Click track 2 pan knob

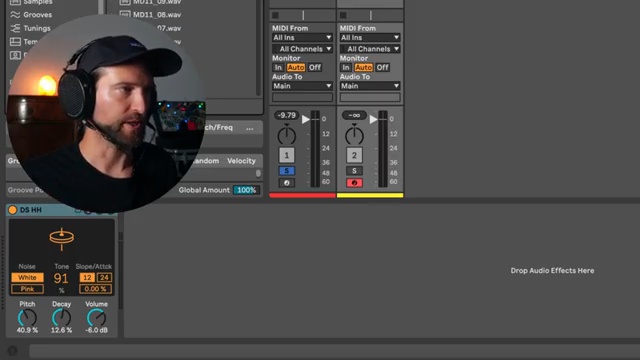coord(354,135)
